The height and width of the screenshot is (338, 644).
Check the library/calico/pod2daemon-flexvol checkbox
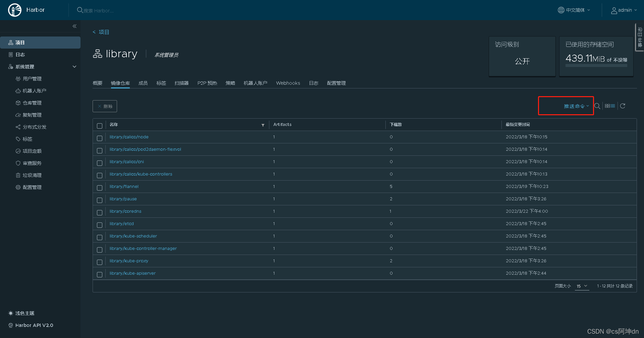tap(100, 151)
